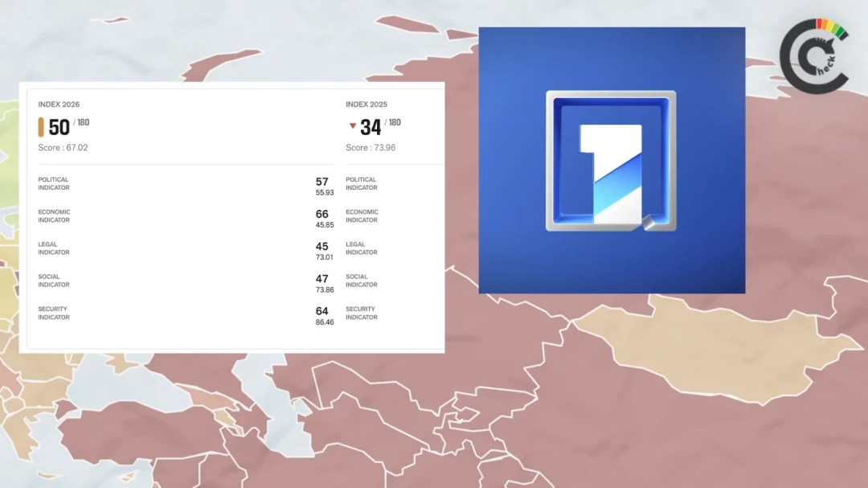Click political score 55.93

point(325,193)
